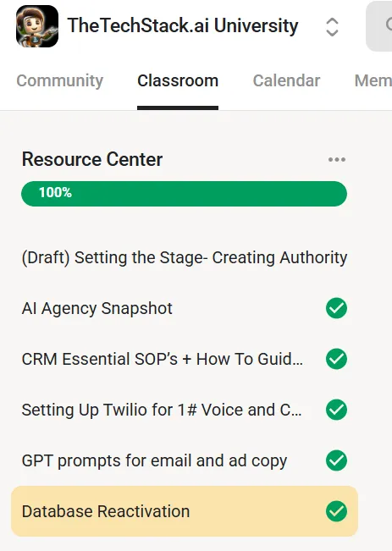The width and height of the screenshot is (392, 551).
Task: Click the Database Reactivation green checkmark
Action: (x=336, y=511)
